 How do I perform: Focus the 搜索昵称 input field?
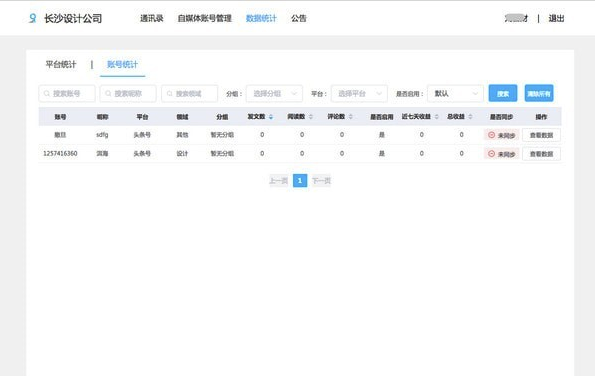pyautogui.click(x=128, y=94)
